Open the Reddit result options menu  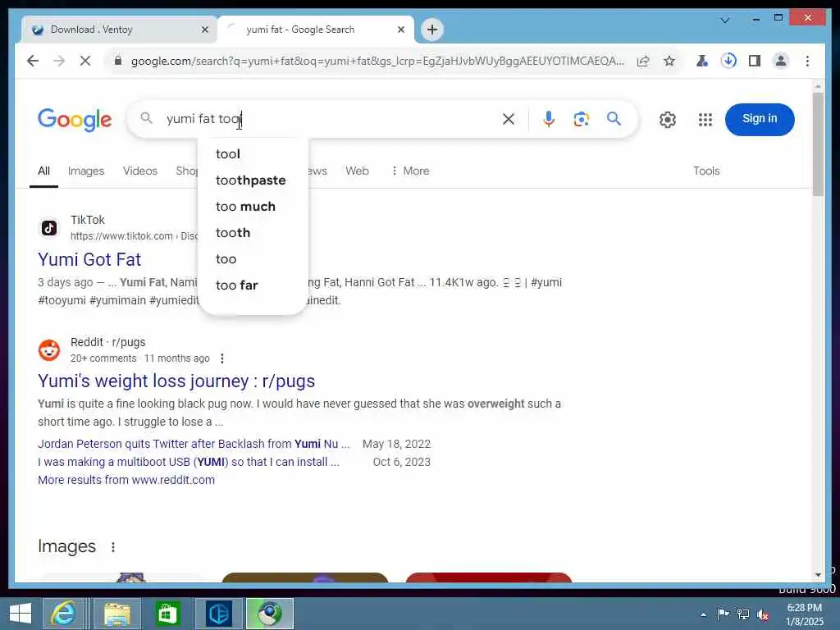222,358
